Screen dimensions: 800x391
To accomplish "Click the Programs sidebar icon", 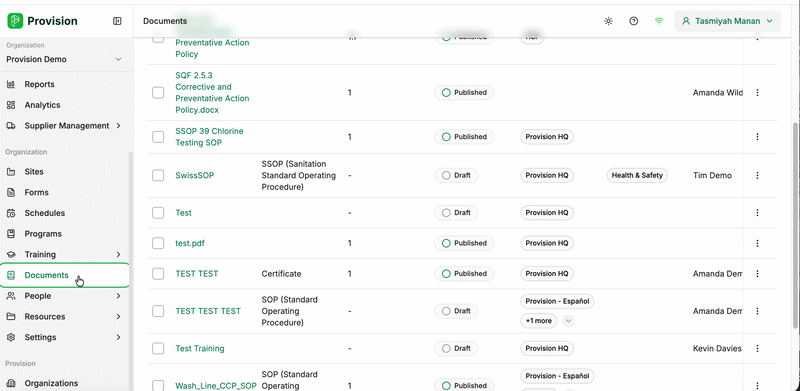I will (x=11, y=234).
